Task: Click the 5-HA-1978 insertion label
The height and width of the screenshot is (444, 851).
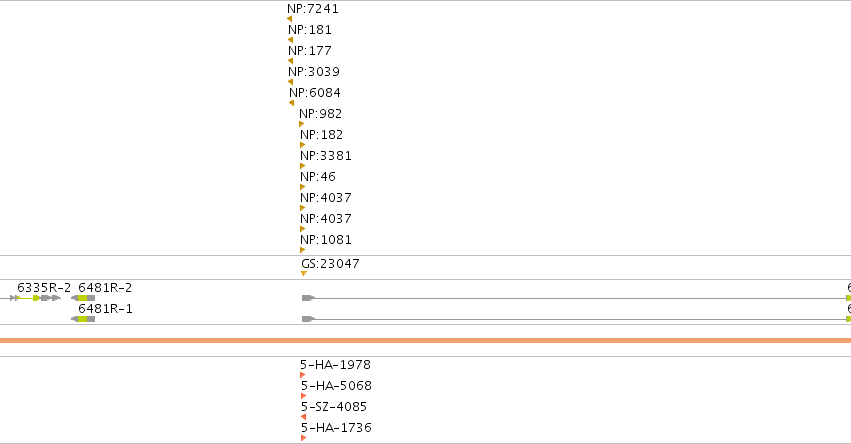Action: (x=335, y=365)
